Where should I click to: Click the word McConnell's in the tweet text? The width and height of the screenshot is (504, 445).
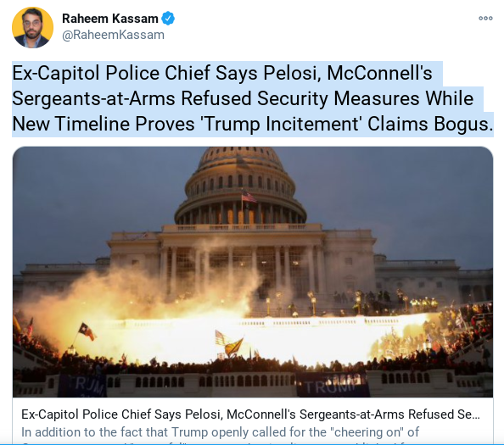click(x=379, y=73)
